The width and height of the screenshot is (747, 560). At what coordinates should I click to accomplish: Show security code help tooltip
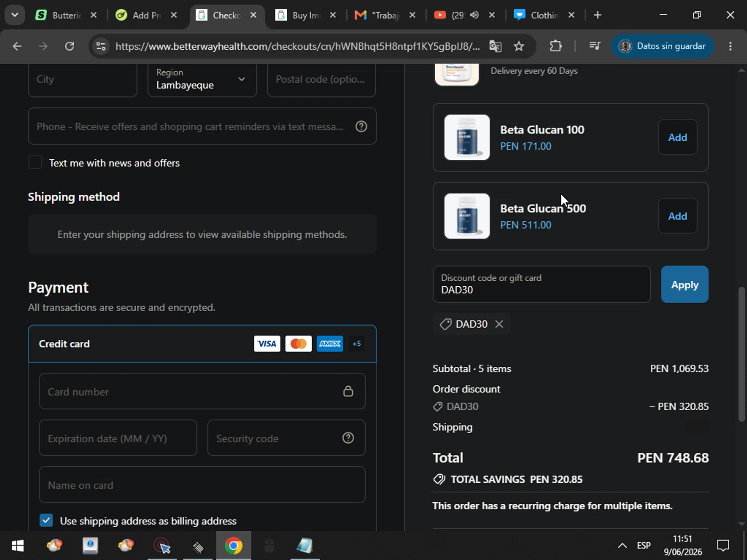[348, 438]
